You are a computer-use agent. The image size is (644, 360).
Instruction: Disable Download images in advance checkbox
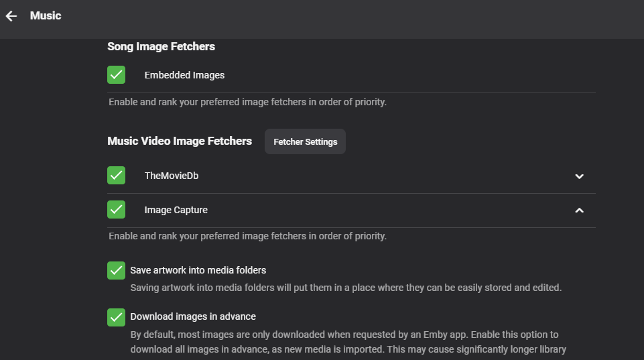tap(117, 316)
